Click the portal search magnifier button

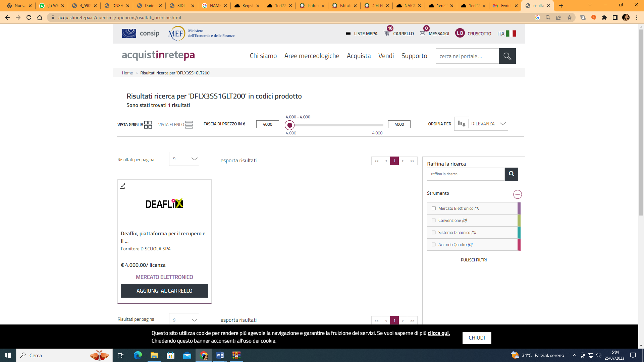point(507,56)
